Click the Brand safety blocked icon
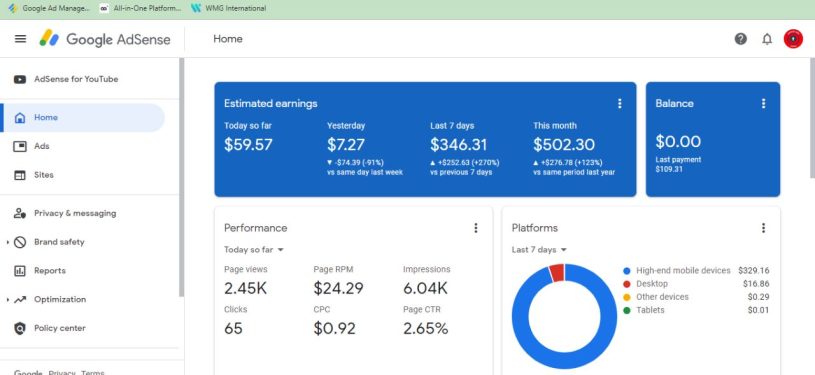 click(x=20, y=242)
